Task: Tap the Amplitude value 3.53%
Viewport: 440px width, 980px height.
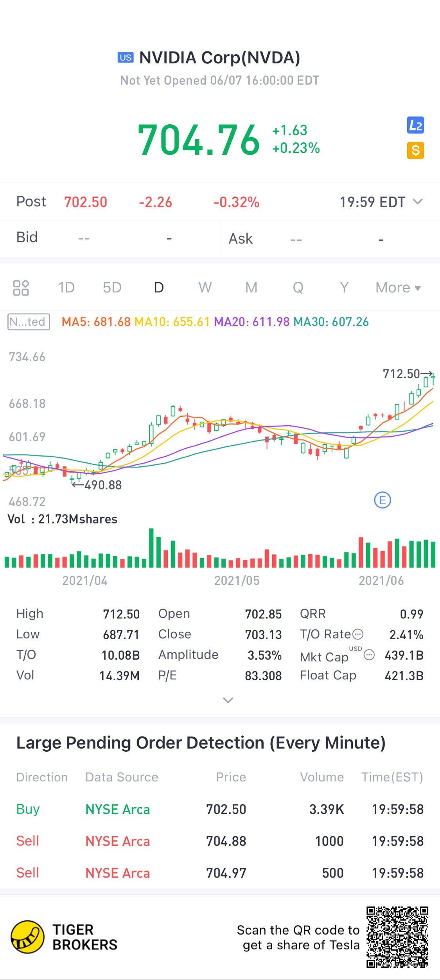Action: pyautogui.click(x=264, y=655)
